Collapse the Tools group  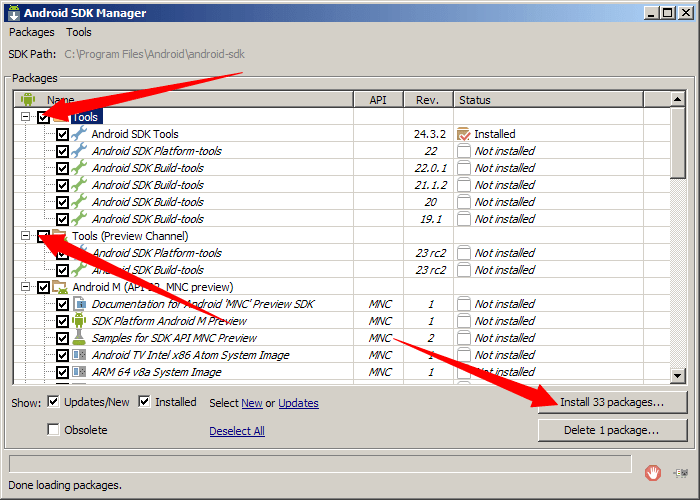pos(25,117)
